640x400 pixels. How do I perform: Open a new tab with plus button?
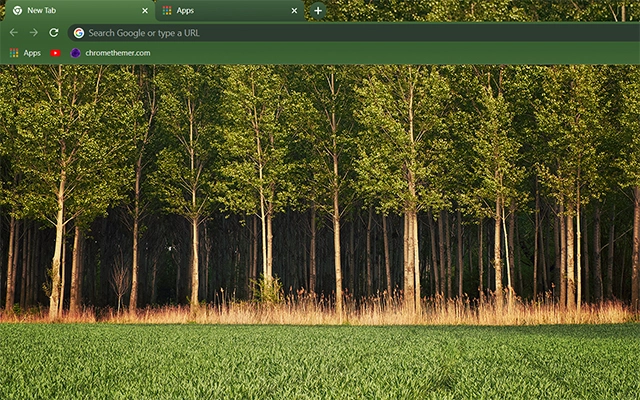318,11
